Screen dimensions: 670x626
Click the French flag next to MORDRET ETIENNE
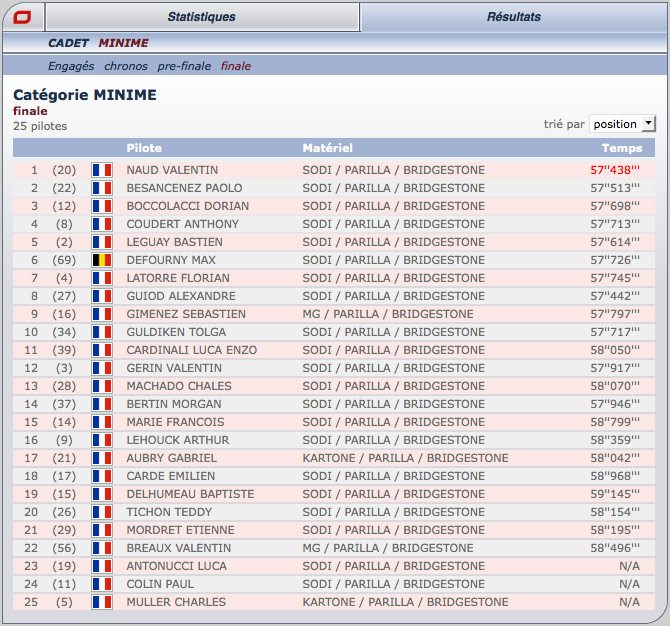[x=102, y=530]
